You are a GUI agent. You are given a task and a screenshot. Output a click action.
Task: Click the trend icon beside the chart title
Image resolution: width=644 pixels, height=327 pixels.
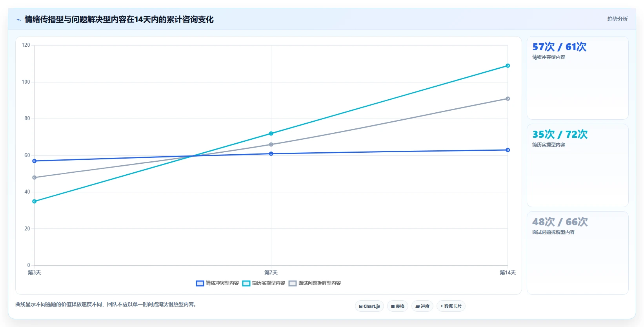tap(18, 20)
